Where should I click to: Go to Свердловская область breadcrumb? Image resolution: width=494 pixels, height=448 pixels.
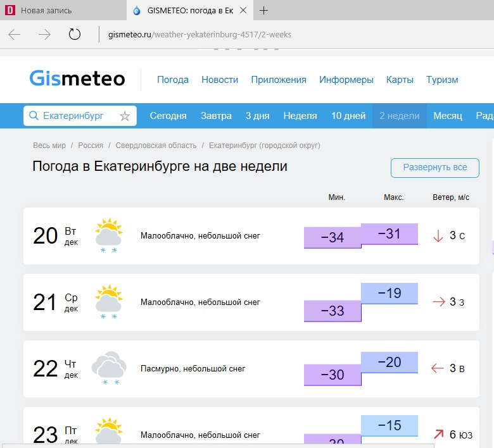click(x=156, y=146)
